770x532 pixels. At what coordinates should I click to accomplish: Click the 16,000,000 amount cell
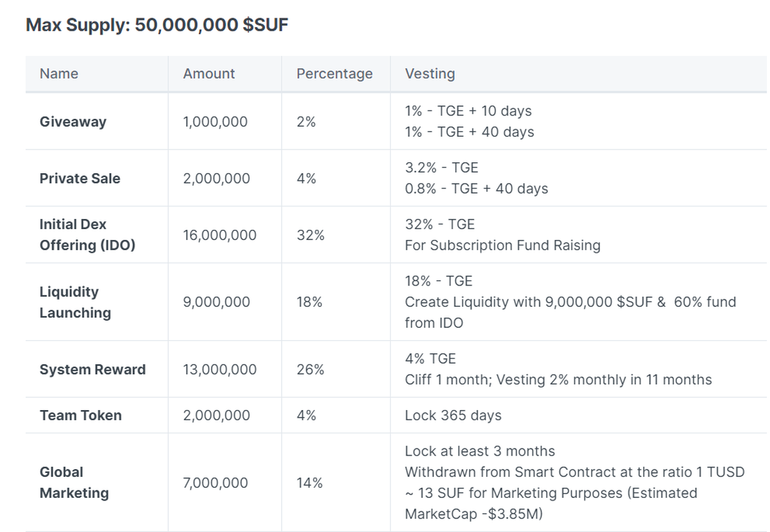(x=219, y=235)
